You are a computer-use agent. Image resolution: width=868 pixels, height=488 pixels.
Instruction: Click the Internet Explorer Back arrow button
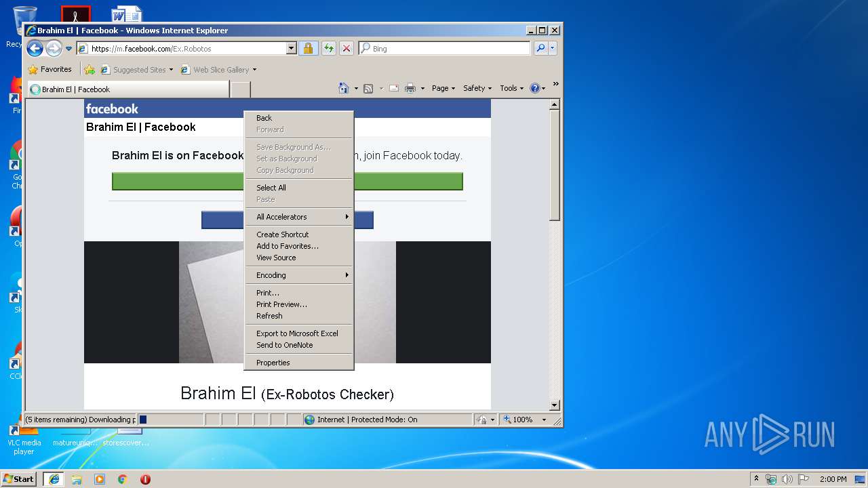point(35,48)
